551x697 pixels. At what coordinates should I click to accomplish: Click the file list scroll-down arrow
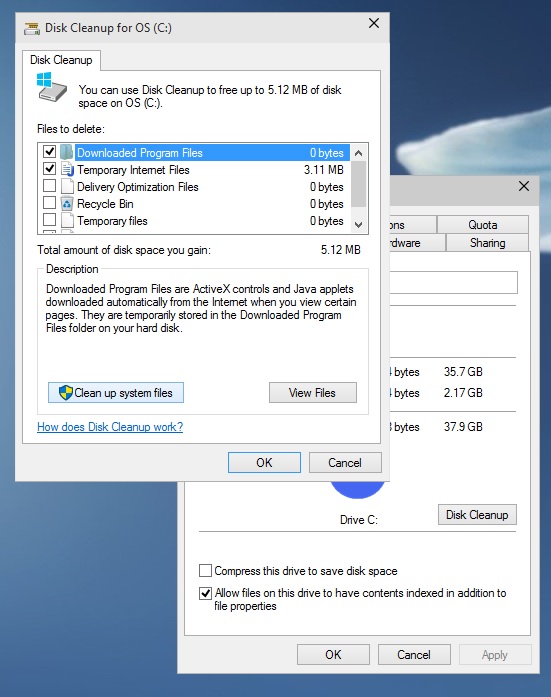tap(359, 224)
